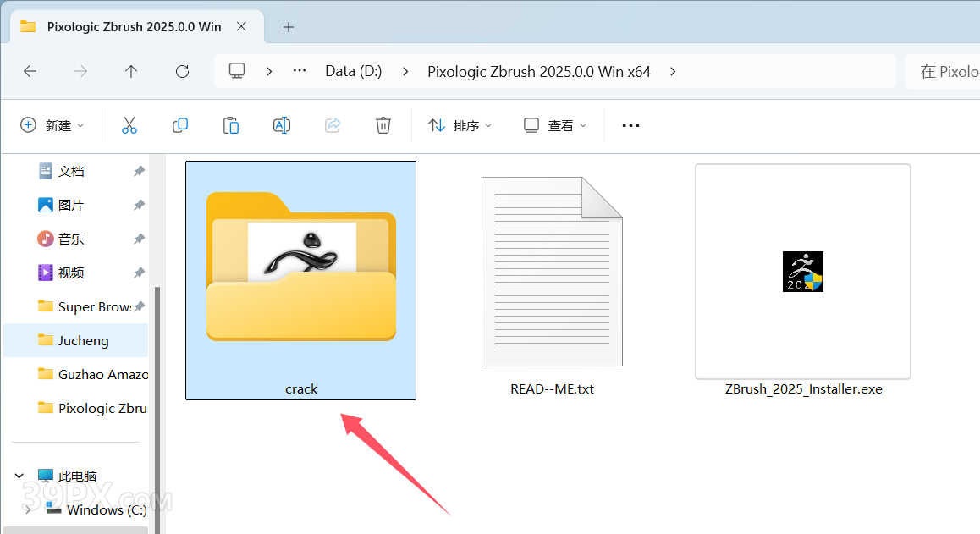
Task: Click Pixologic Zbrush 2025.0.0 Win x64 breadcrumb
Action: 539,71
